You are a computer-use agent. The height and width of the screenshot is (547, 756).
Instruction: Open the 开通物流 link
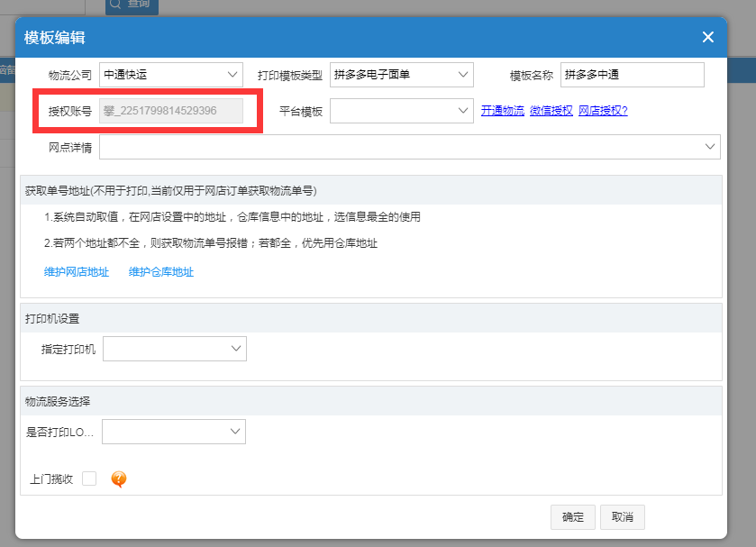(503, 111)
